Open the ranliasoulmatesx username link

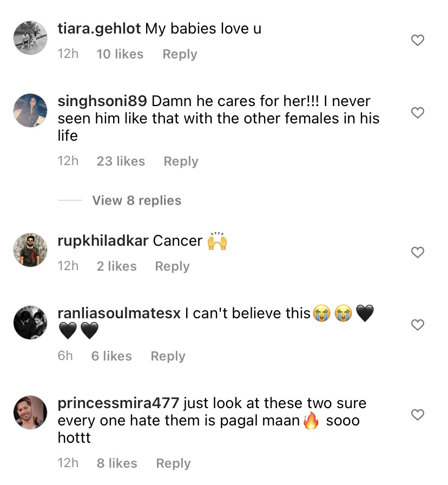click(119, 313)
